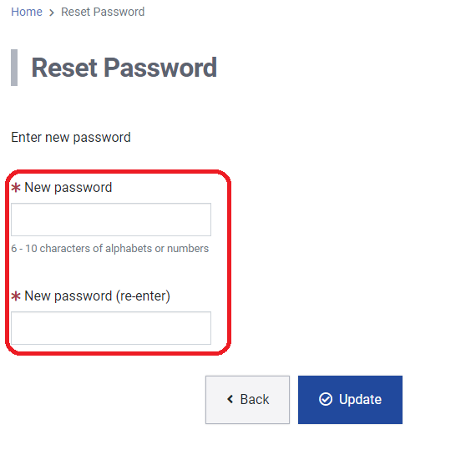Click the New password field label
Image resolution: width=476 pixels, height=475 pixels.
(68, 188)
